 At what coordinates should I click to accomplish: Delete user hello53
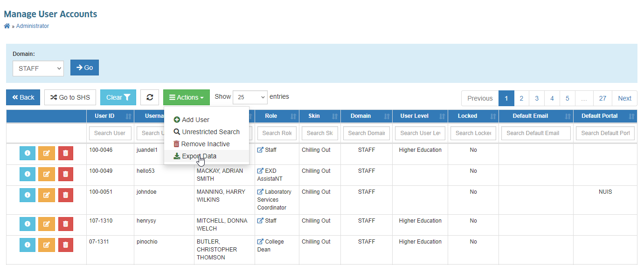tap(65, 174)
